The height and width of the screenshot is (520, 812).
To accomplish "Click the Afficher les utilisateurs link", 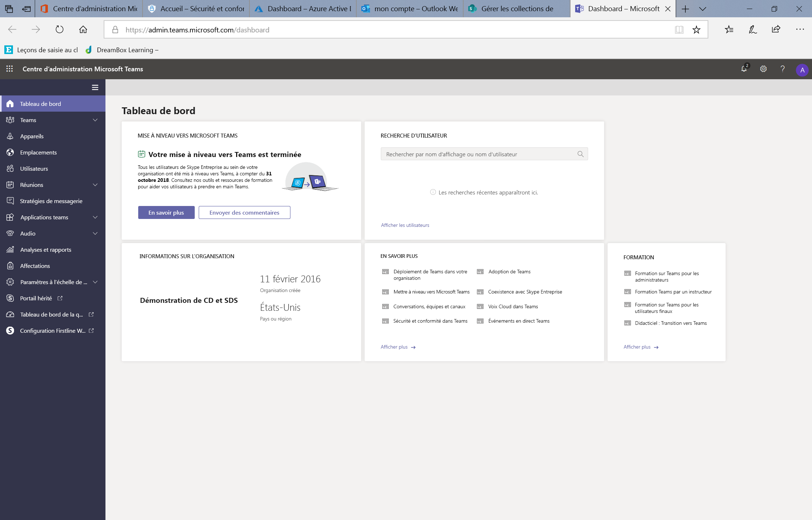I will (x=405, y=224).
